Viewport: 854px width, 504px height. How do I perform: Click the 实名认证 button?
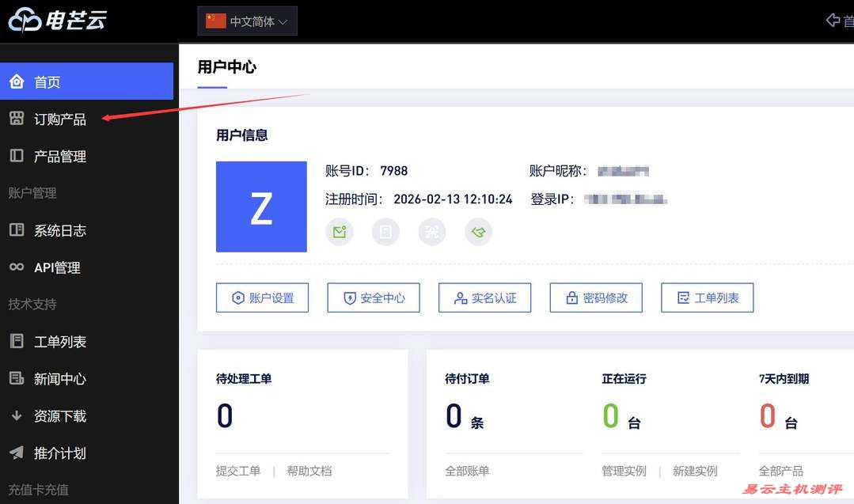pos(484,297)
